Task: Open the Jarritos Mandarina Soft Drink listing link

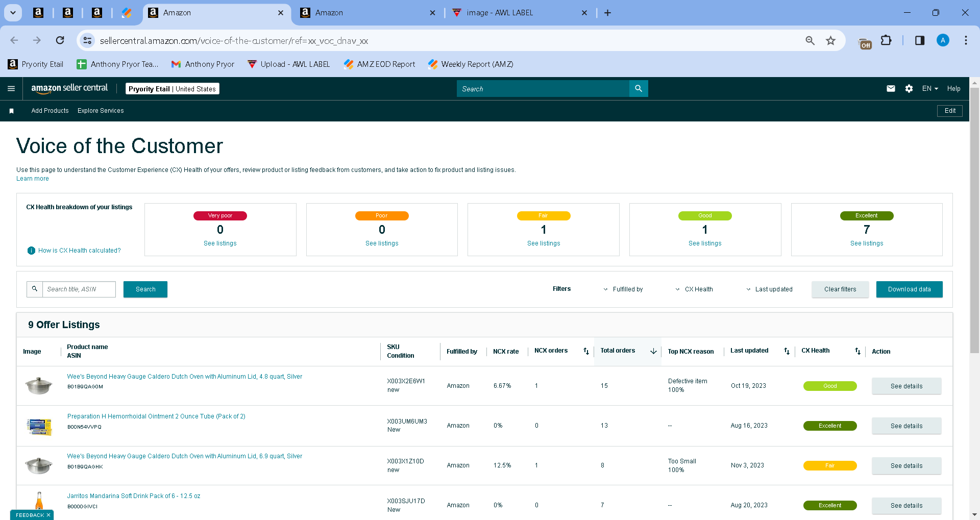Action: pyautogui.click(x=134, y=496)
